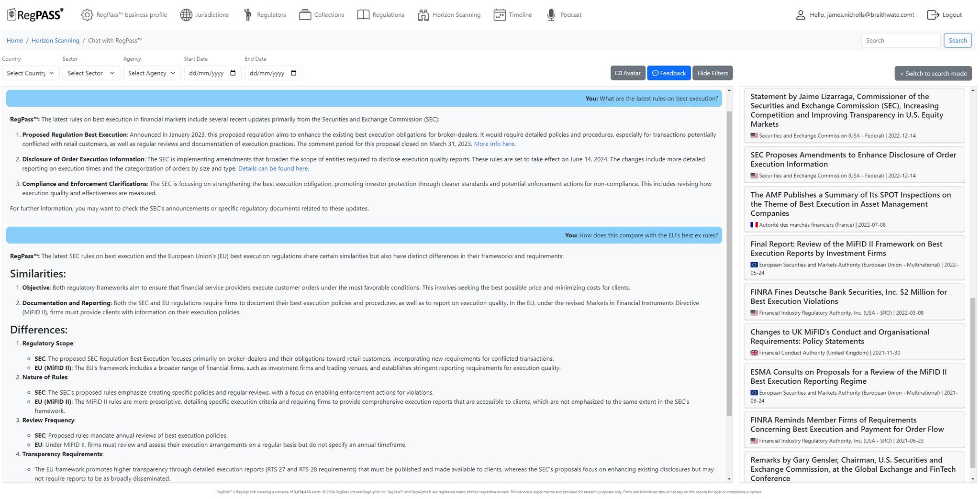Open Changes to UK MiFID's card
Viewport: 980px width, 499px height.
pos(854,342)
